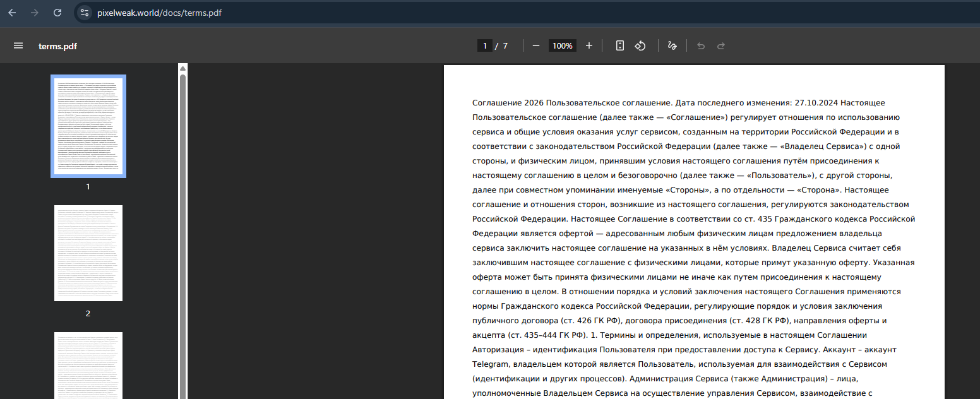Open the third page thumbnail
Image resolution: width=980 pixels, height=399 pixels.
(88, 366)
